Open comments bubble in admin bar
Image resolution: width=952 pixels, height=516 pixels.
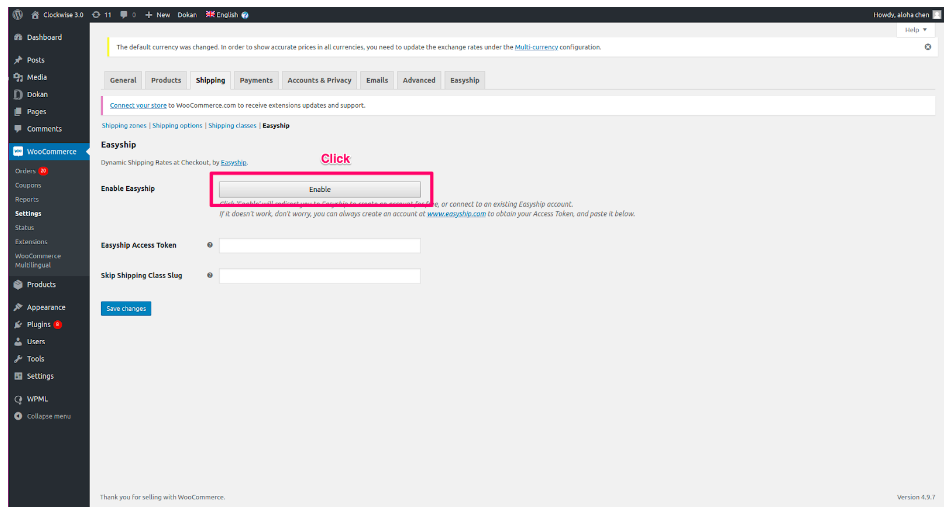point(128,15)
